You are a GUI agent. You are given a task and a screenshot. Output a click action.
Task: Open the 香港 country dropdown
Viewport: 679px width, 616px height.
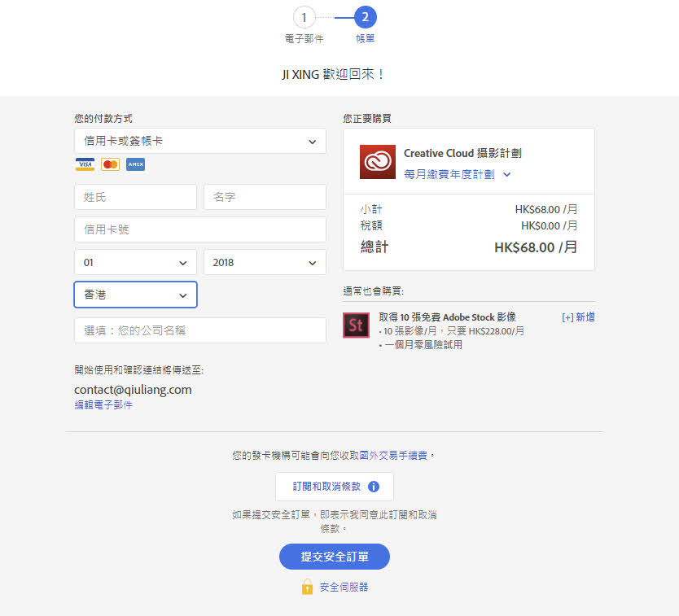pos(135,295)
